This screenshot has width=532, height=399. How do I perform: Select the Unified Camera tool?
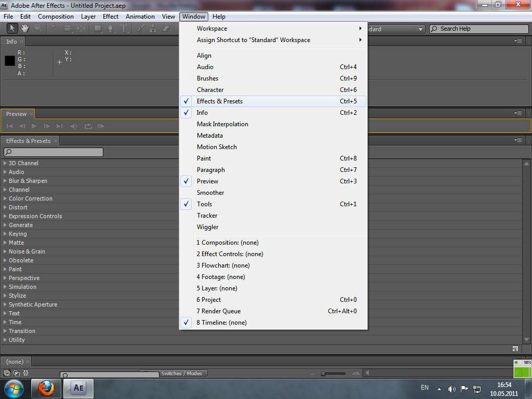tap(68, 29)
